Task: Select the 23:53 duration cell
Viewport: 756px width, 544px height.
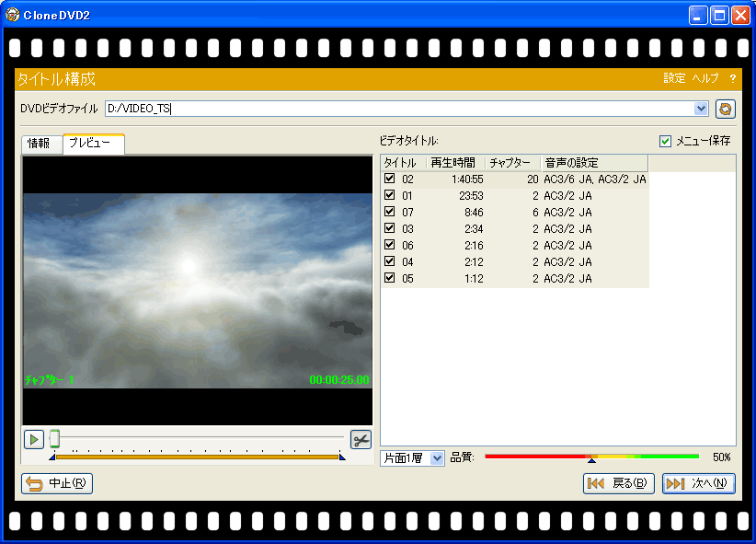Action: click(x=471, y=196)
